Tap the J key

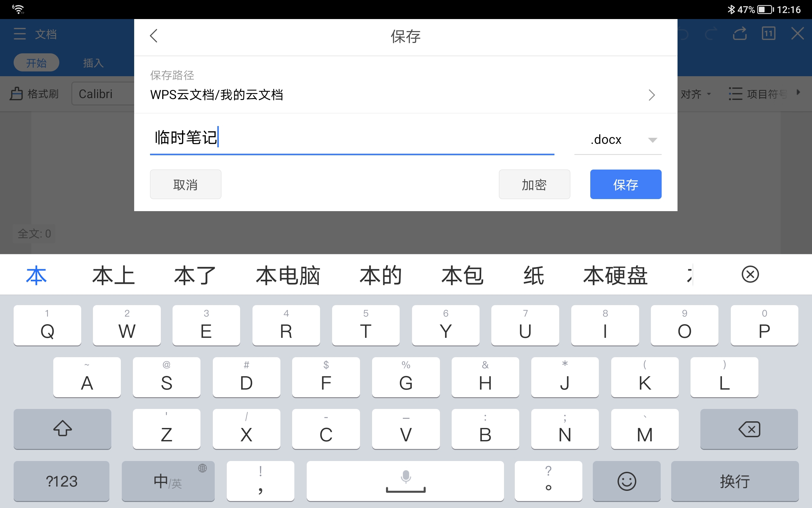565,377
